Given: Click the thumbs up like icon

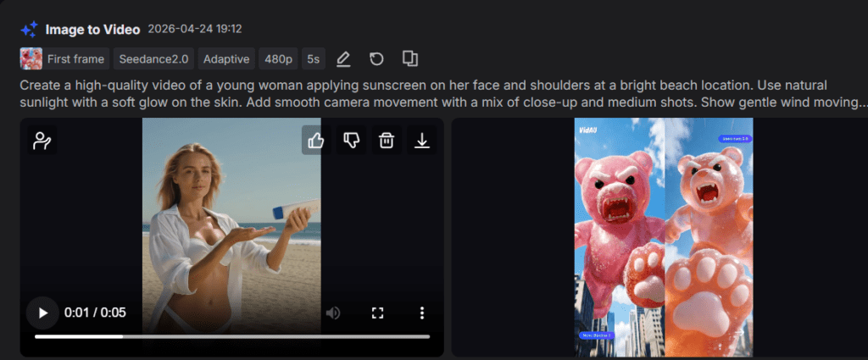Looking at the screenshot, I should (x=316, y=141).
